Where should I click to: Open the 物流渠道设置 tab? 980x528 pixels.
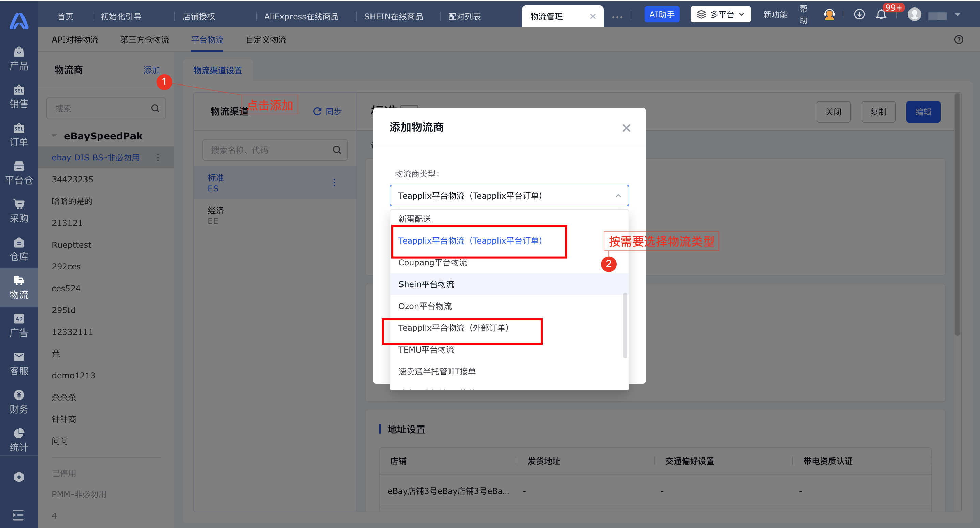click(x=218, y=71)
